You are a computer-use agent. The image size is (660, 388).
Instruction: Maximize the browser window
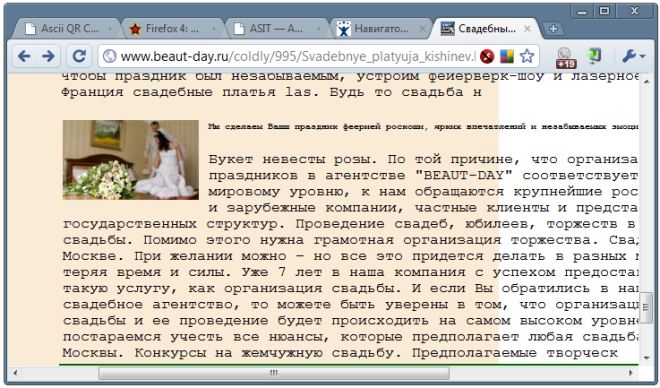click(604, 11)
